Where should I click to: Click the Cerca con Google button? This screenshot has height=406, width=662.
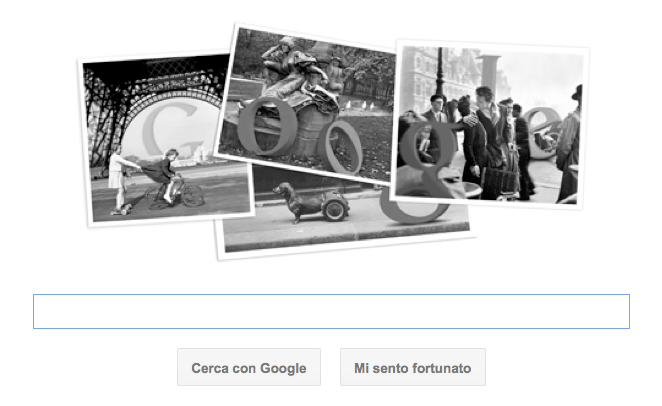[x=249, y=367]
